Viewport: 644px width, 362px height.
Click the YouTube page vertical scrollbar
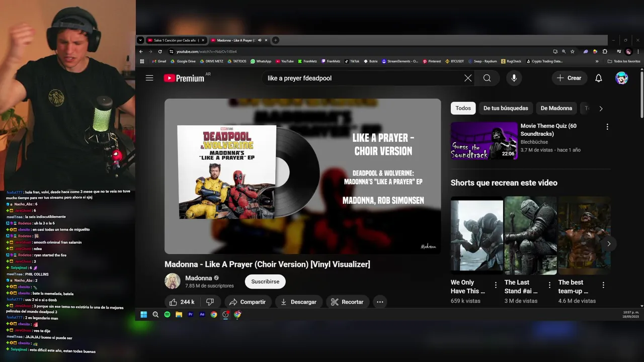(x=641, y=96)
